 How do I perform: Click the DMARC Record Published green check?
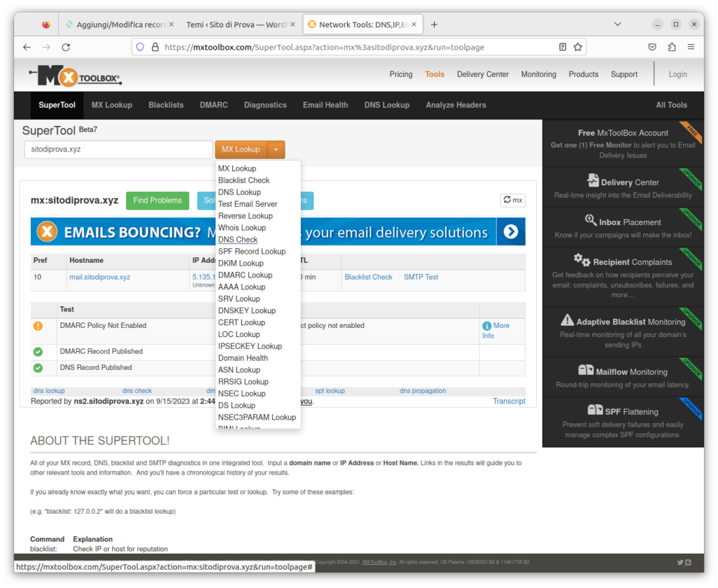click(x=38, y=352)
